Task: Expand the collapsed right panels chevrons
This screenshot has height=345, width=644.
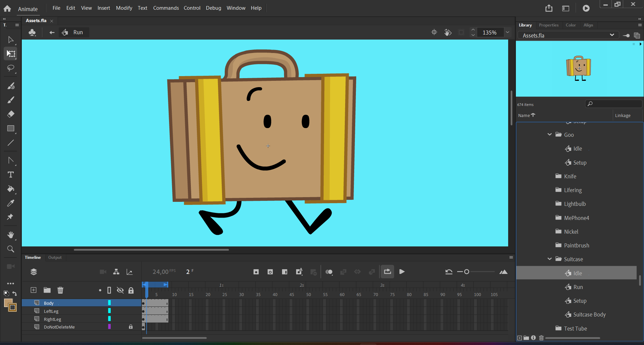Action: pyautogui.click(x=640, y=19)
